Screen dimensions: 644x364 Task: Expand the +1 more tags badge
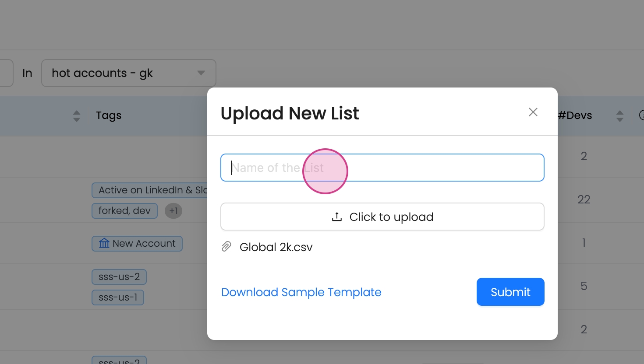(173, 211)
